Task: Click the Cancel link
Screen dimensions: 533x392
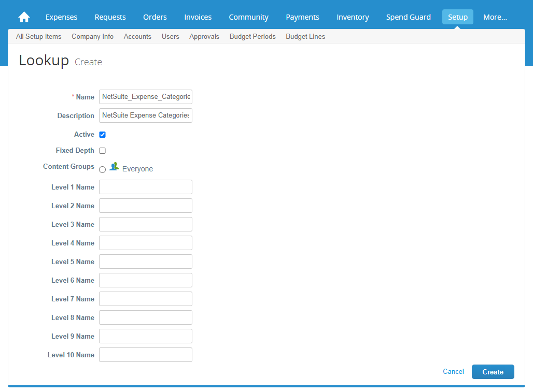Action: tap(453, 372)
